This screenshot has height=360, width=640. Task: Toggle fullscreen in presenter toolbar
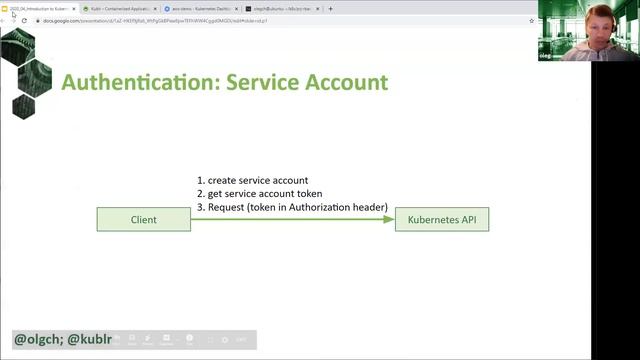[x=211, y=340]
